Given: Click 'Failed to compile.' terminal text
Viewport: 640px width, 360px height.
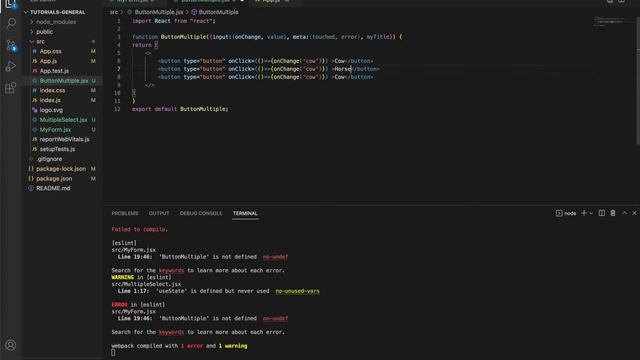Looking at the screenshot, I should tap(140, 230).
